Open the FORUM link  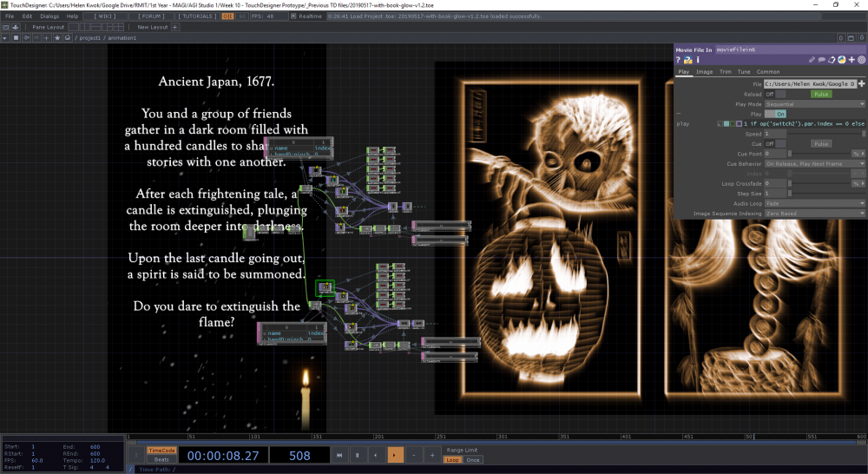[151, 16]
